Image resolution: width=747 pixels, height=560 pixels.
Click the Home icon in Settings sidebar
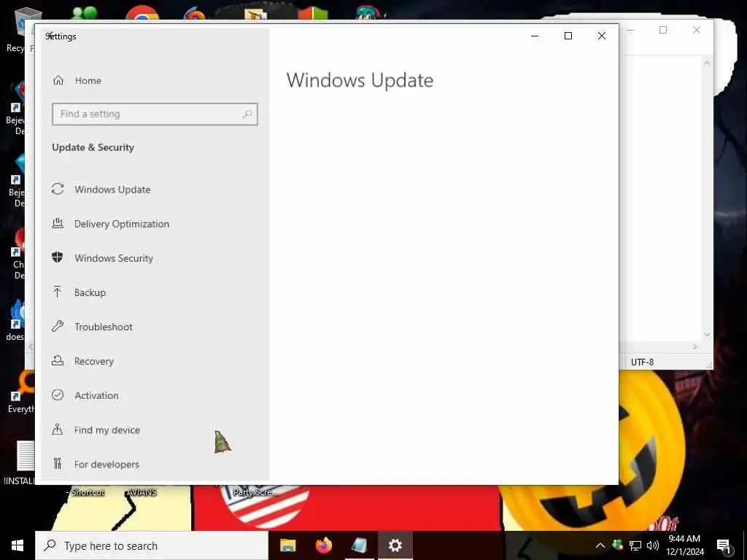pos(58,80)
